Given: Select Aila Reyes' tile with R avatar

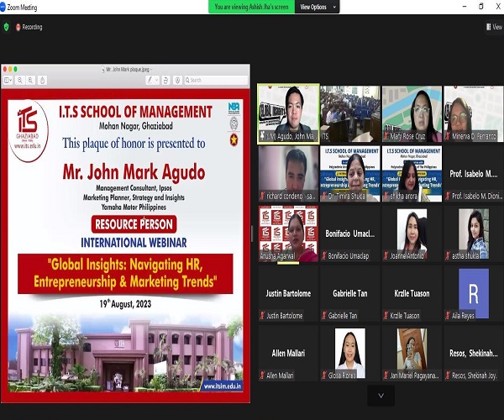Looking at the screenshot, I should pyautogui.click(x=474, y=293).
